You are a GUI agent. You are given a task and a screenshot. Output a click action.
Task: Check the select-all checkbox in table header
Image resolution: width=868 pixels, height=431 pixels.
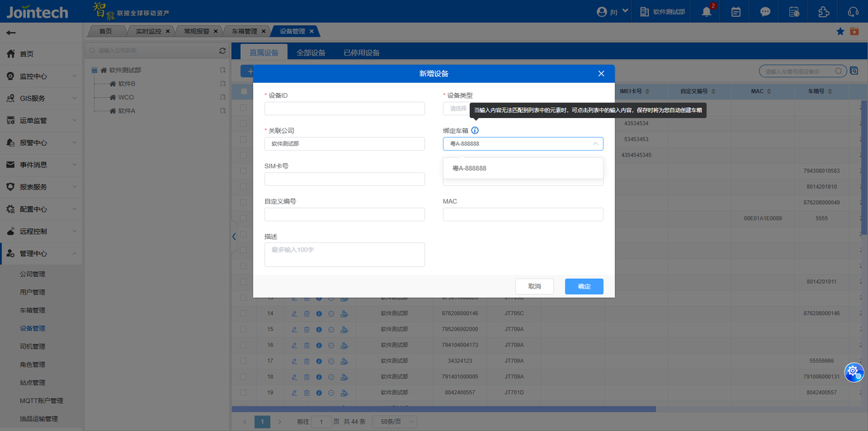click(x=243, y=91)
